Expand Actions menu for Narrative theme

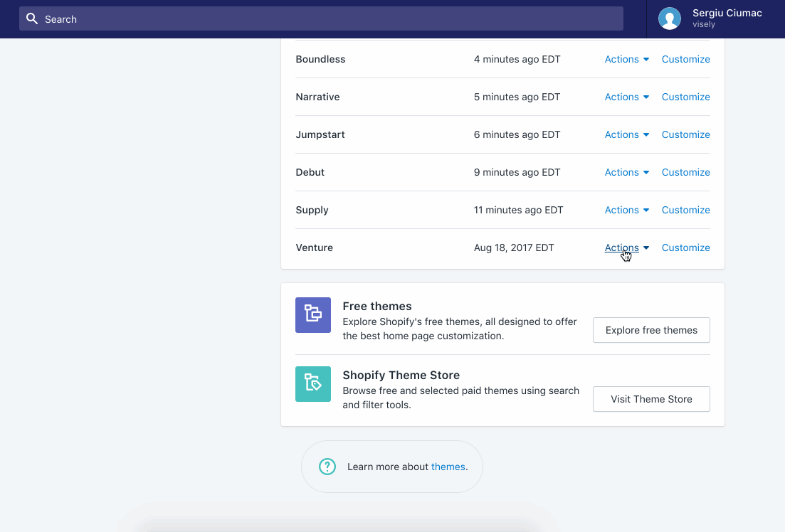[x=626, y=97]
